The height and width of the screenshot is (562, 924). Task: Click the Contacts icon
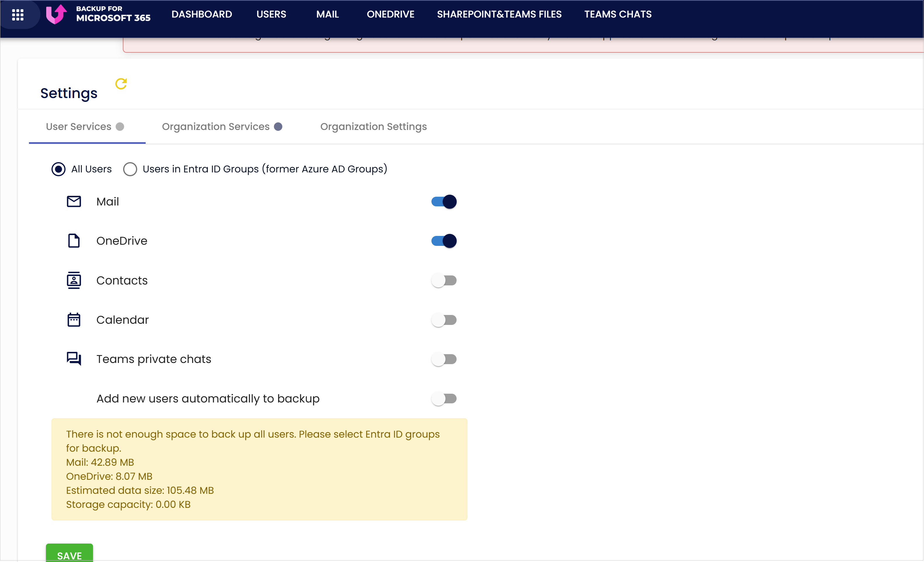point(74,280)
